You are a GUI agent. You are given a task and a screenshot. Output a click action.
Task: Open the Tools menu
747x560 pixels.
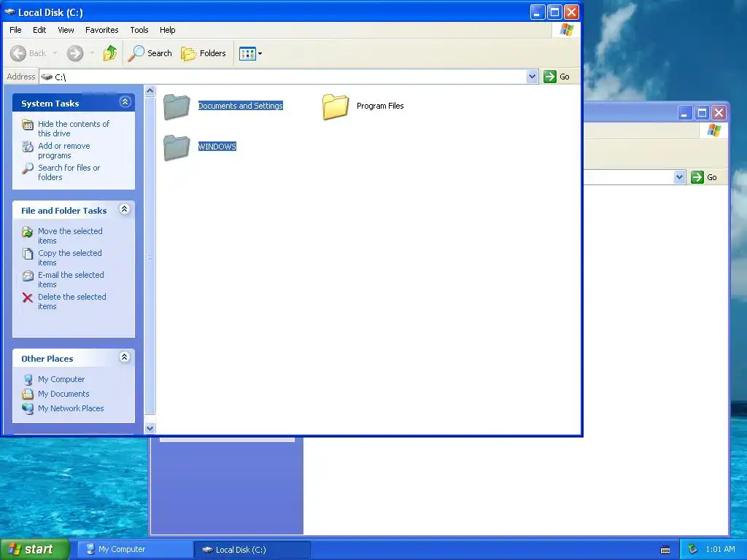(x=139, y=30)
